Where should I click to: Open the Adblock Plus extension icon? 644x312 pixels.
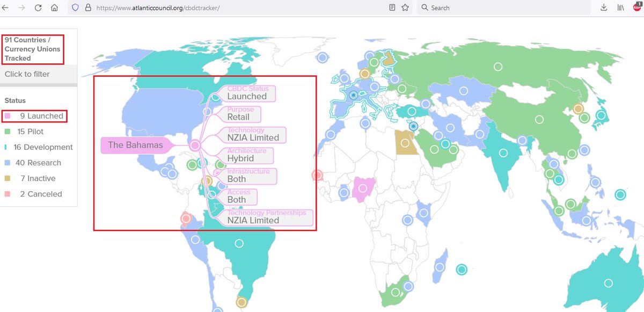[638, 6]
